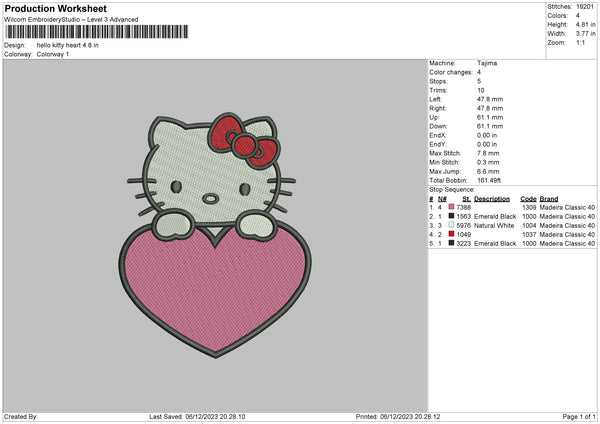Click the Hello Kitty embroidery design preview
Viewport: 600px width, 424px height.
tap(215, 235)
